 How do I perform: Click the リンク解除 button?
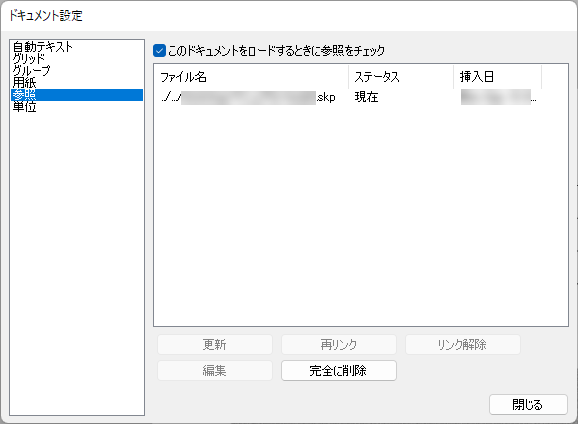tap(463, 345)
